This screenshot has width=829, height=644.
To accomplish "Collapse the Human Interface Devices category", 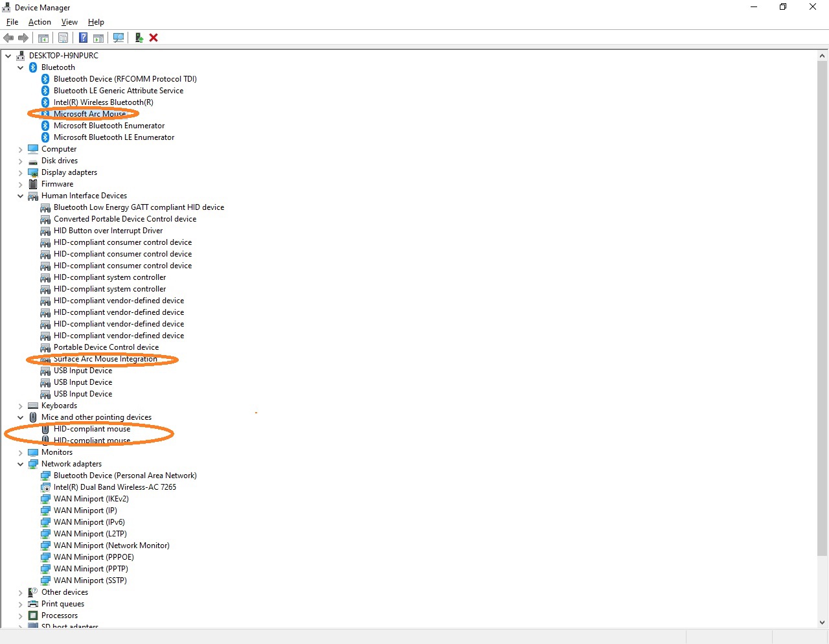I will (x=21, y=196).
